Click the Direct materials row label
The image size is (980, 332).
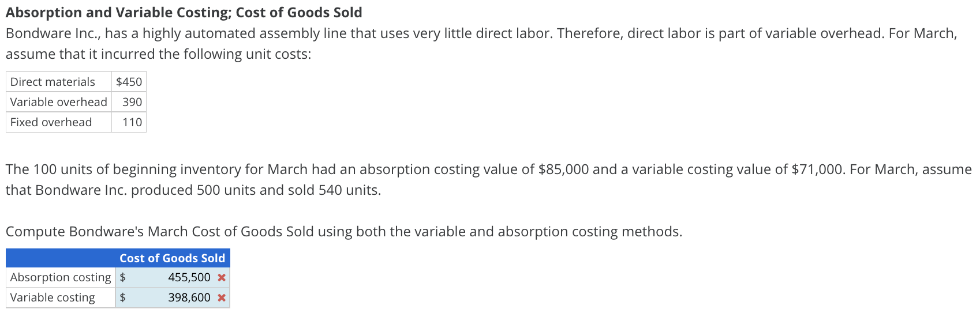[x=51, y=82]
